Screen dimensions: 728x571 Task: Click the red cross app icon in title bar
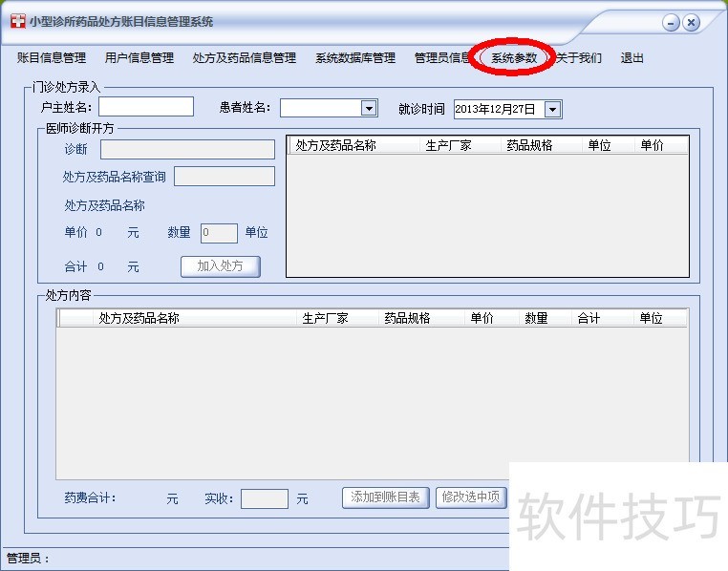click(x=17, y=21)
